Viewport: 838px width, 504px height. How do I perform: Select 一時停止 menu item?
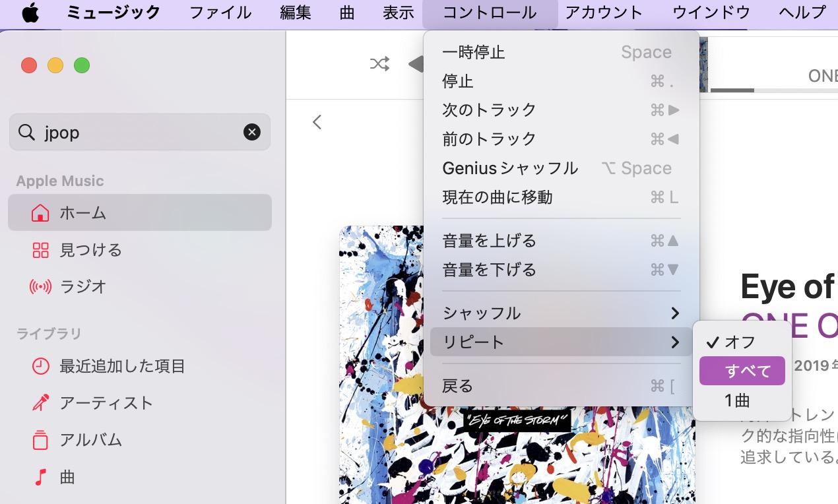561,52
